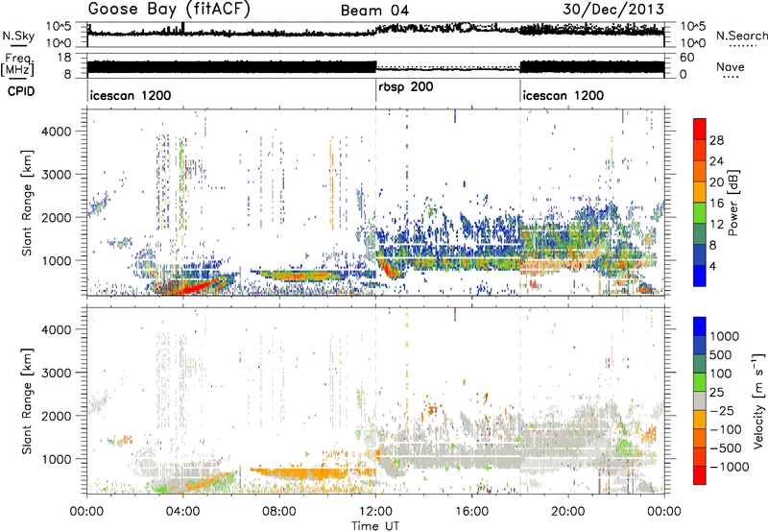Image resolution: width=768 pixels, height=532 pixels.
Task: Select the "Beam 04" heading
Action: tap(374, 11)
